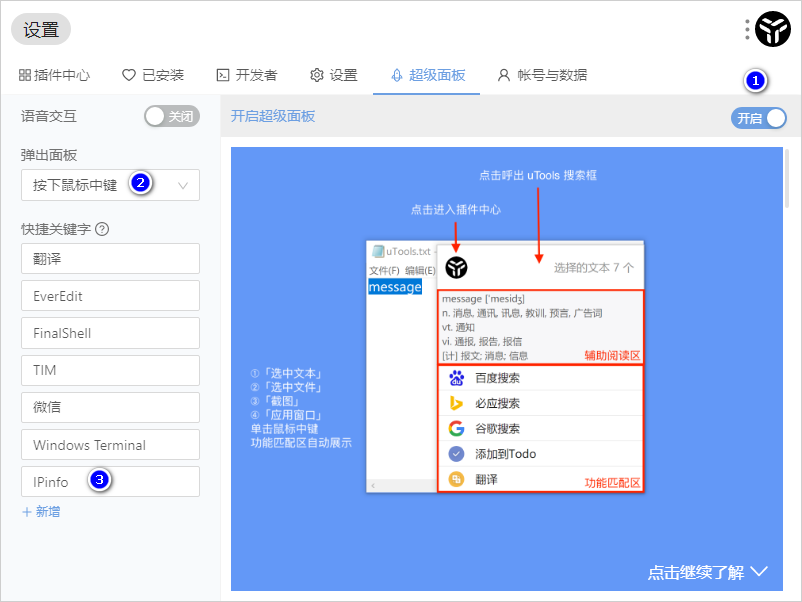Open the 按下鼠标中键 popup panel dropdown

coord(110,185)
